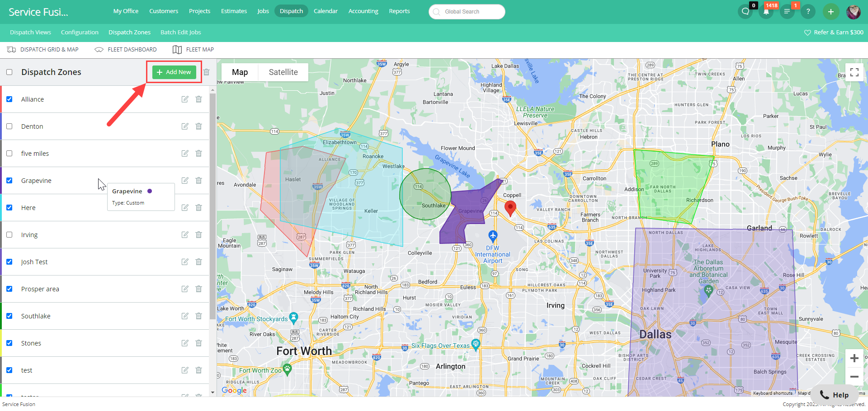The image size is (868, 411).
Task: Check the five miles zone checkbox
Action: (x=9, y=154)
